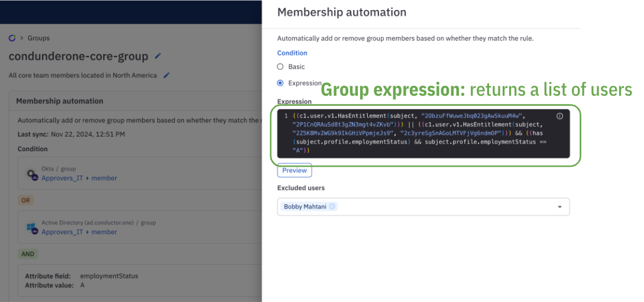The height and width of the screenshot is (302, 644).
Task: Click the Active Directory Windows icon
Action: tap(32, 228)
